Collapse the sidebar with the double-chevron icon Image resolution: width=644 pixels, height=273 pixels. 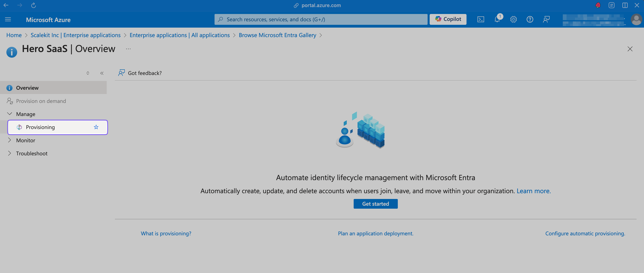(102, 73)
